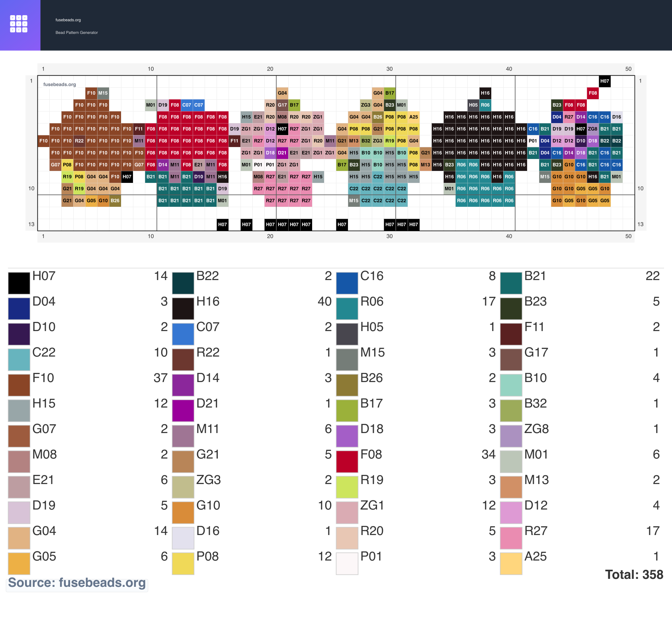Select the H07 black color swatch

[x=19, y=283]
